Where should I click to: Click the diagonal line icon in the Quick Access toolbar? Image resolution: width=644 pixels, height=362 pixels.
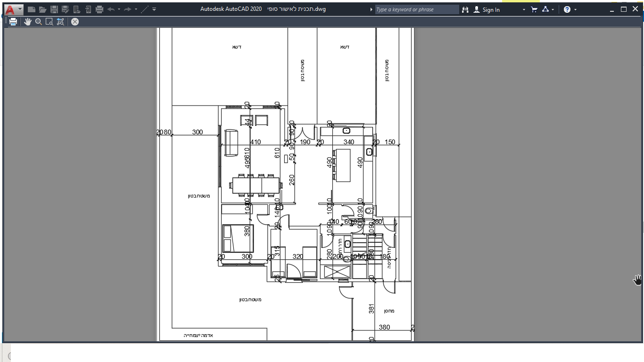pyautogui.click(x=145, y=9)
